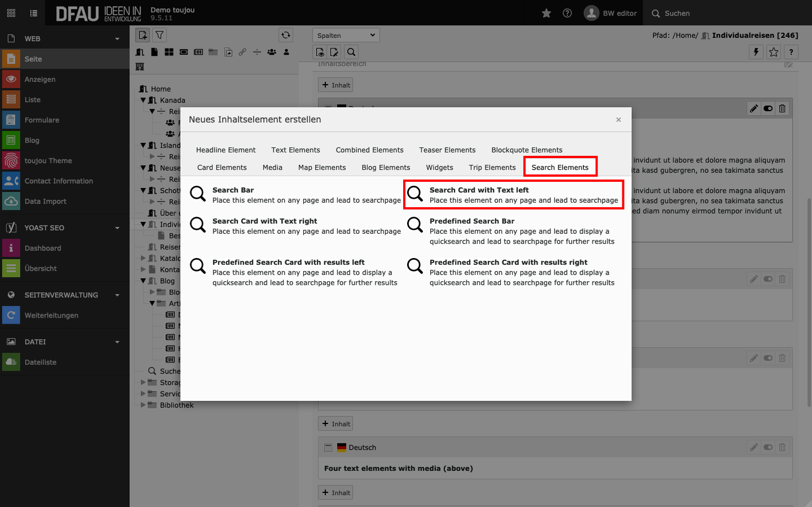Switch to the Trip Elements tab
The width and height of the screenshot is (812, 507).
492,168
